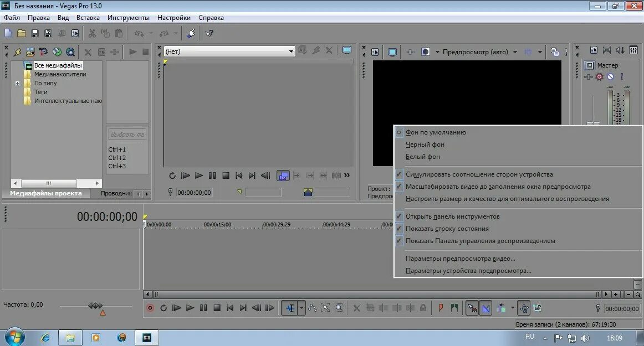Open the Redo history dropdown arrow
644x346 pixels.
176,33
